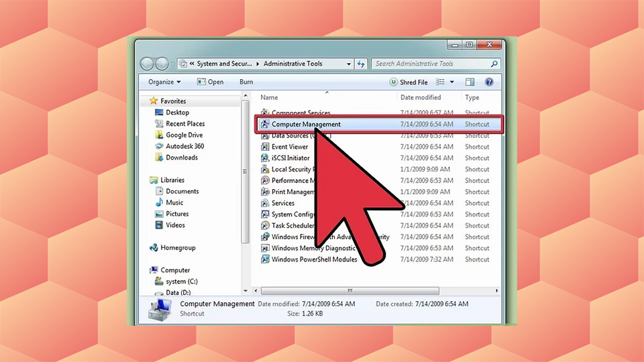
Task: Select the Event Viewer shortcut icon
Action: pyautogui.click(x=265, y=147)
